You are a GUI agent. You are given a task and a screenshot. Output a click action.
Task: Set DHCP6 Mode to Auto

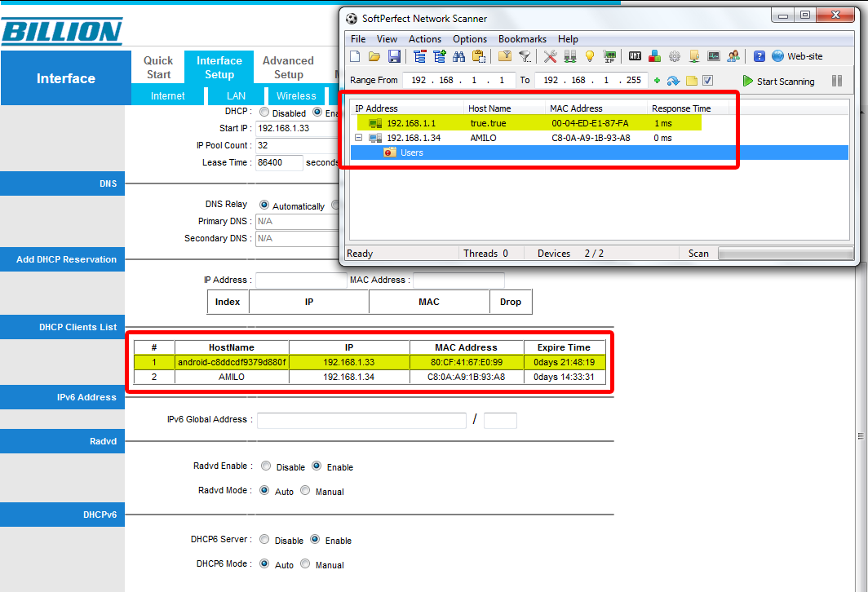[264, 563]
